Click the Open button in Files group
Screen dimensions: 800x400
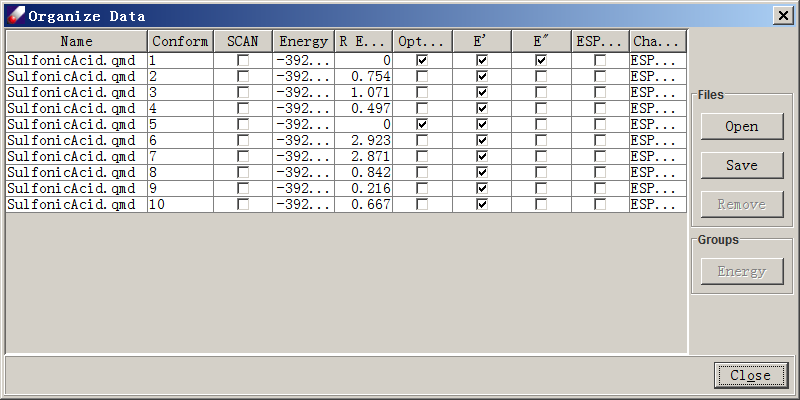tap(741, 126)
